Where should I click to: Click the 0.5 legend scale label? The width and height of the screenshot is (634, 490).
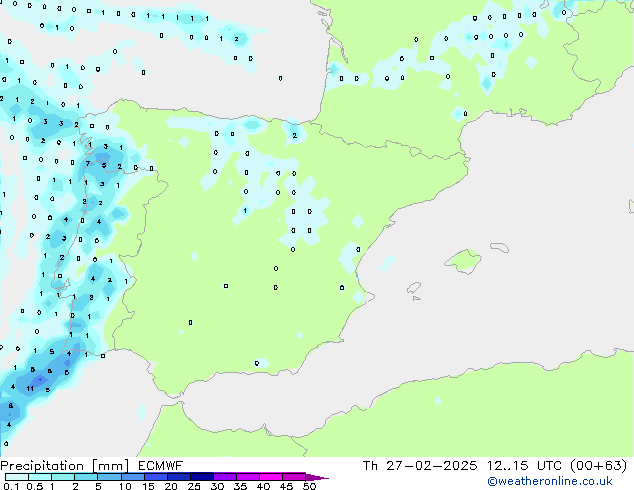[x=35, y=486]
